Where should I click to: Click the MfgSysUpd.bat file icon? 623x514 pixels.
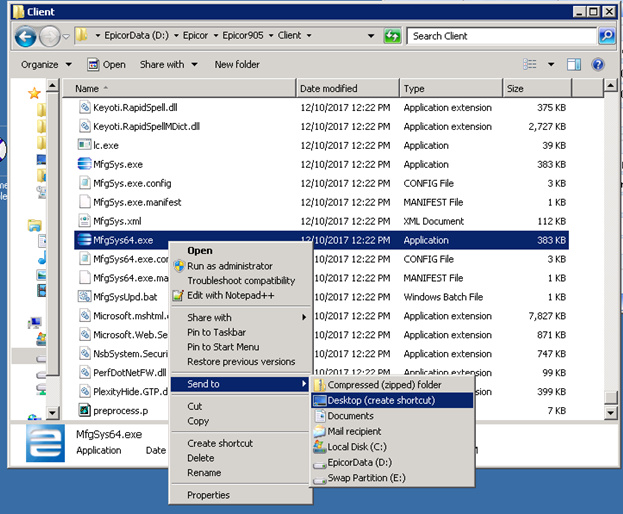click(84, 296)
